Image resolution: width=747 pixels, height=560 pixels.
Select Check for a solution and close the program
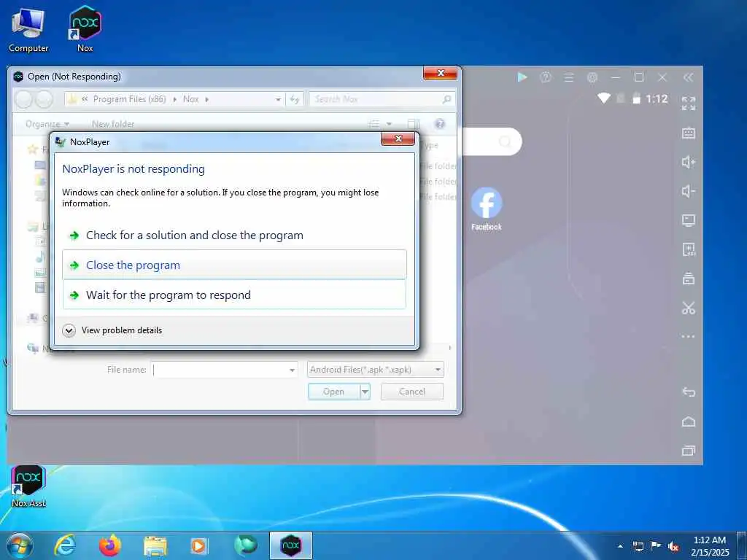(234, 236)
